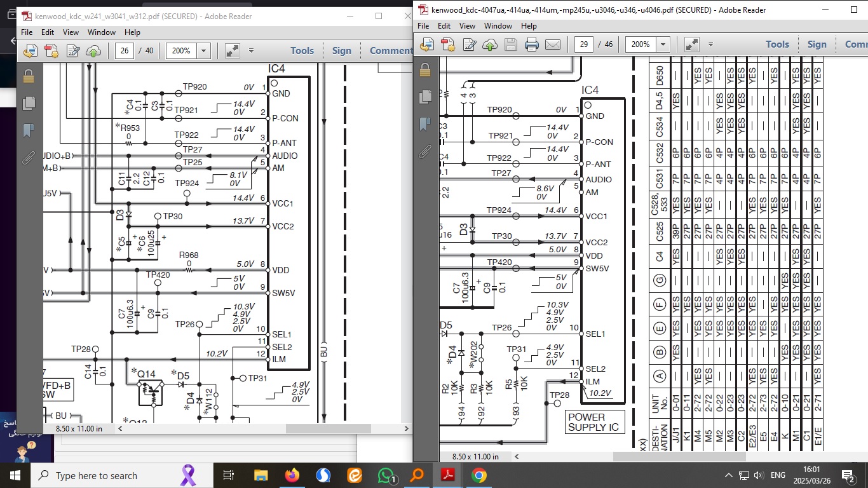Open Tools pane in left window
868x488 pixels.
[x=302, y=51]
